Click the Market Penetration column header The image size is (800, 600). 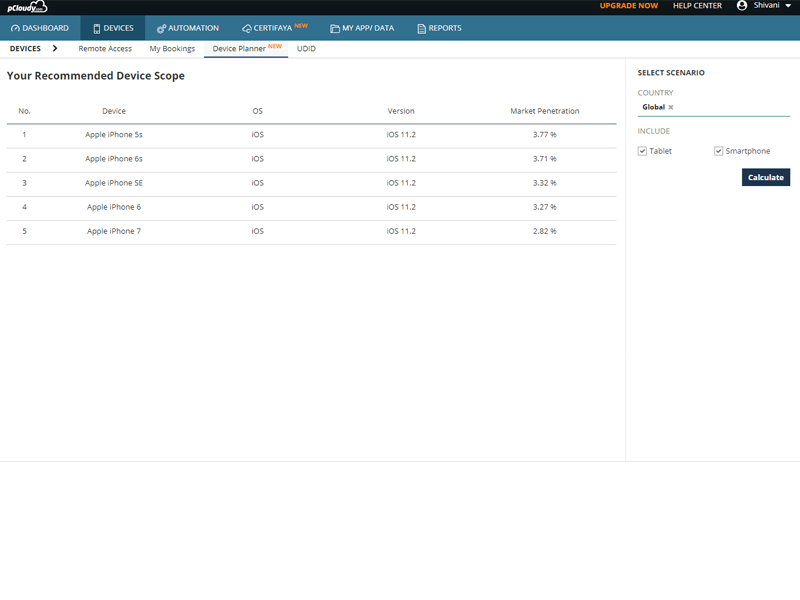pos(544,111)
